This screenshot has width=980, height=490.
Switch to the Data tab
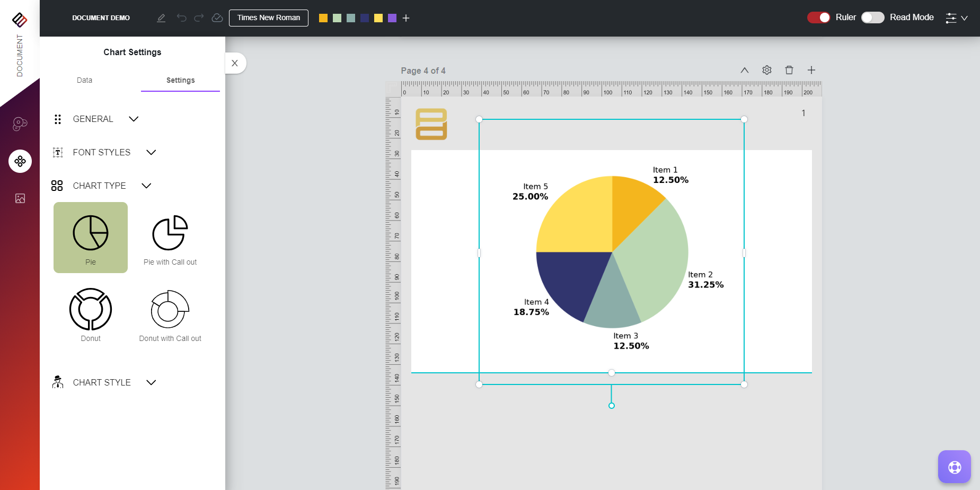[84, 80]
